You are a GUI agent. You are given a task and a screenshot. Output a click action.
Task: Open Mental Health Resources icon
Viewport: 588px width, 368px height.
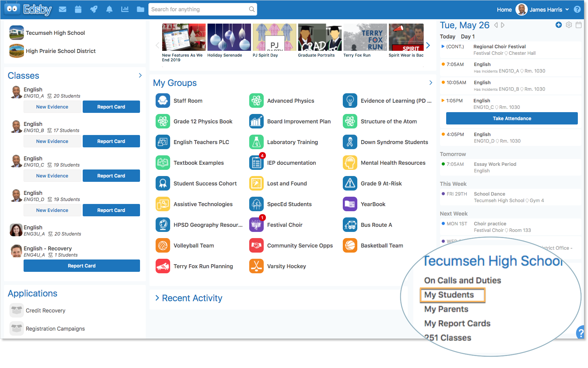350,163
